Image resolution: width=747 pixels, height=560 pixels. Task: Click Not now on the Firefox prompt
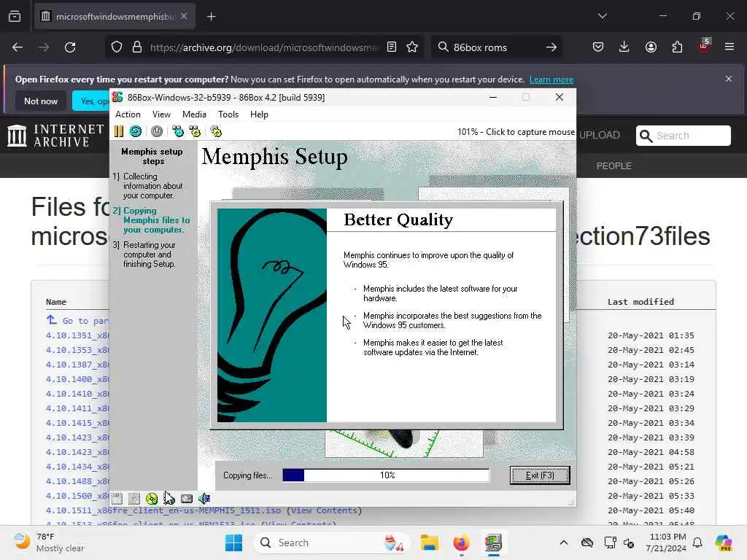click(41, 101)
